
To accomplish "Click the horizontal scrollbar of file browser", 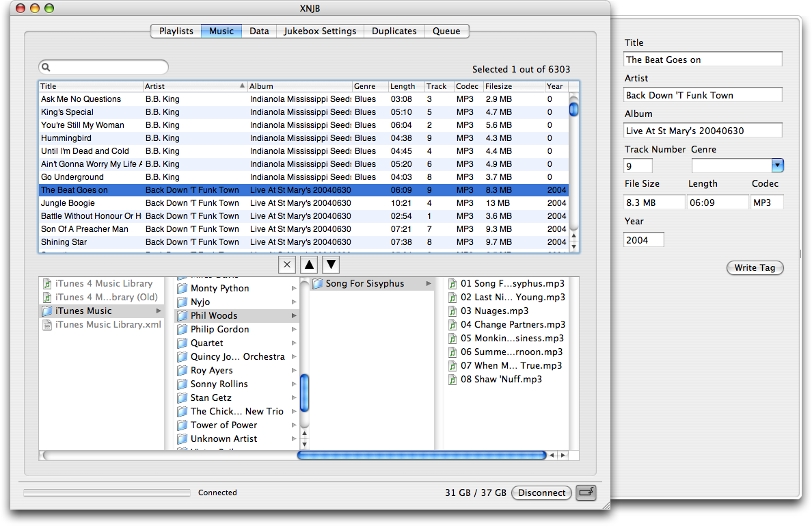I will pyautogui.click(x=421, y=455).
